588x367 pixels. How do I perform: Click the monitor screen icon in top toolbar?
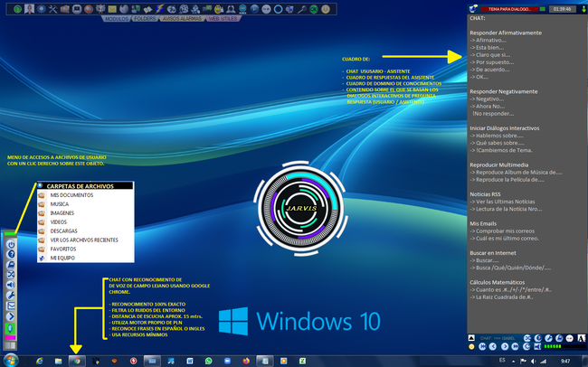77,9
